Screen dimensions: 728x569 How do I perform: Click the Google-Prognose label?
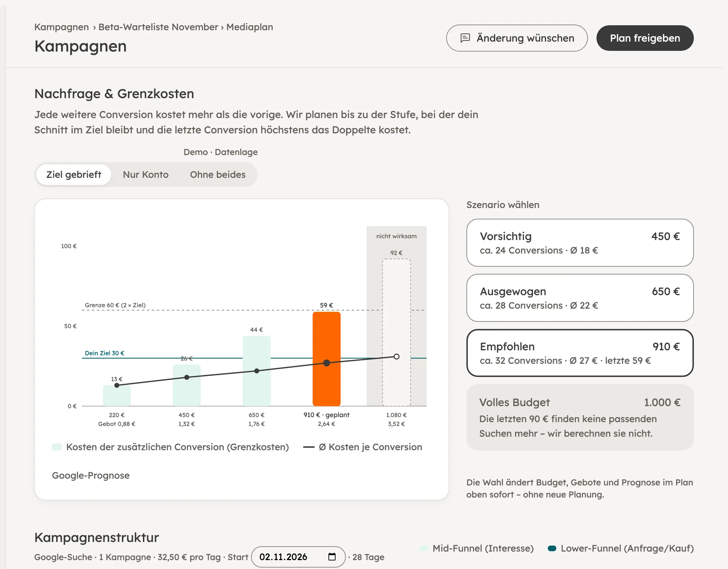click(91, 475)
